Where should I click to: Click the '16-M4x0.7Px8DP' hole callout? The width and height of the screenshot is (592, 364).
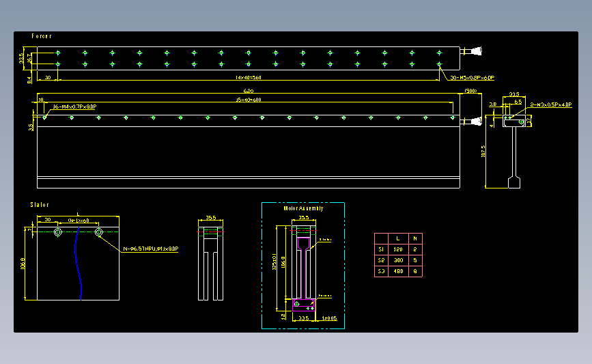click(x=74, y=107)
